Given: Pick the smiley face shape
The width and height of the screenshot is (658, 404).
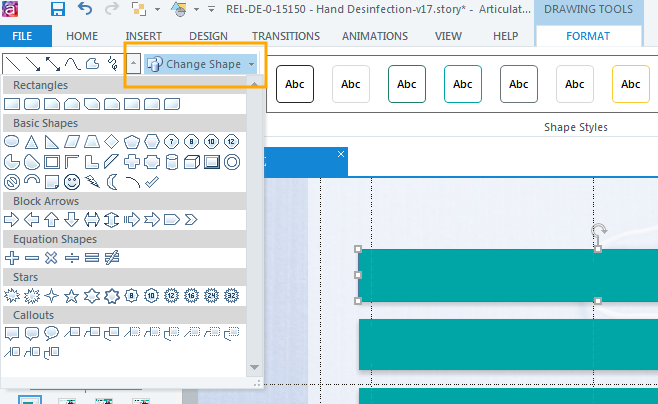Looking at the screenshot, I should click(x=72, y=182).
